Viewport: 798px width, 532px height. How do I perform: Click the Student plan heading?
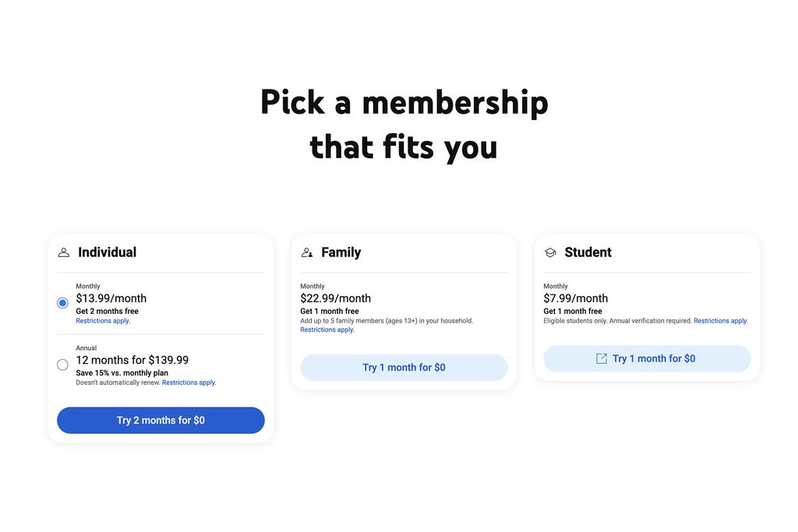[x=588, y=252]
